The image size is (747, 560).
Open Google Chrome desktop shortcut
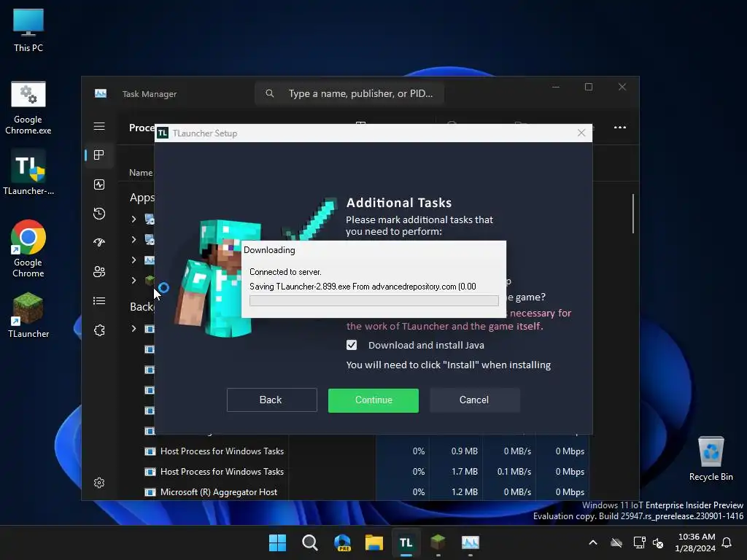click(28, 249)
